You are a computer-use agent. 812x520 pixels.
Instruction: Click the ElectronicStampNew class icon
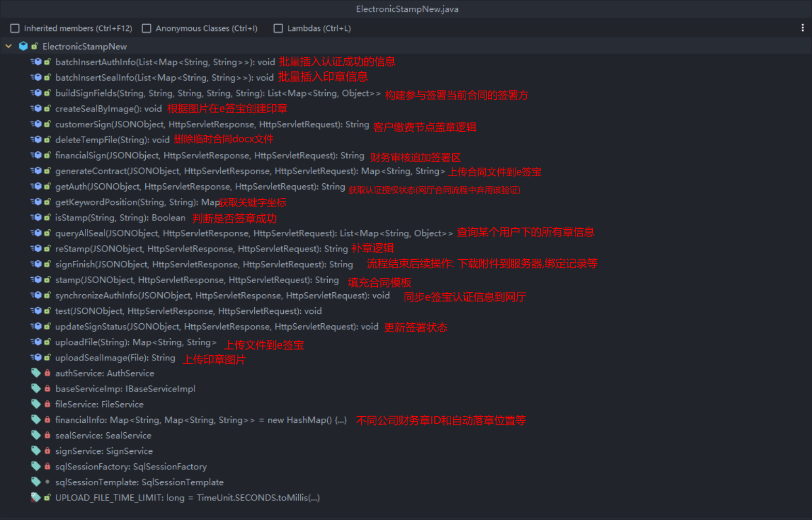(23, 46)
